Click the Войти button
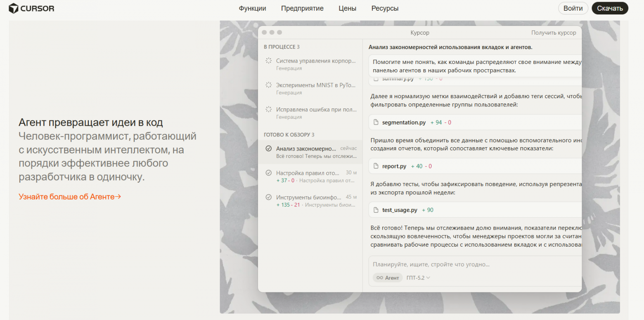 [573, 8]
